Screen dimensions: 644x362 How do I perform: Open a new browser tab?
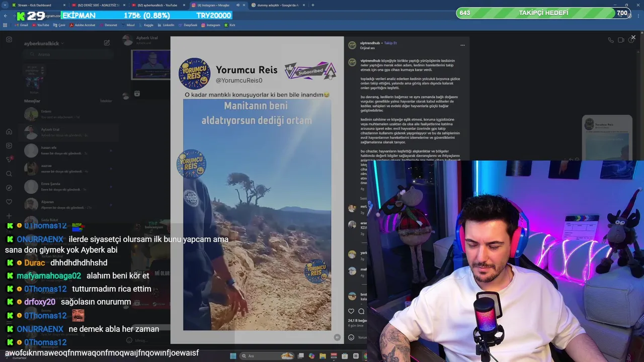[313, 5]
